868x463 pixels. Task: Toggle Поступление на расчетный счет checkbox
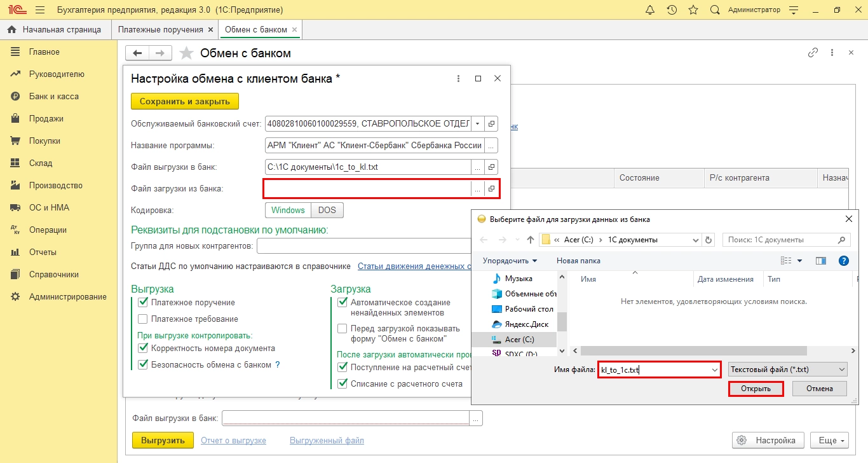coord(342,368)
